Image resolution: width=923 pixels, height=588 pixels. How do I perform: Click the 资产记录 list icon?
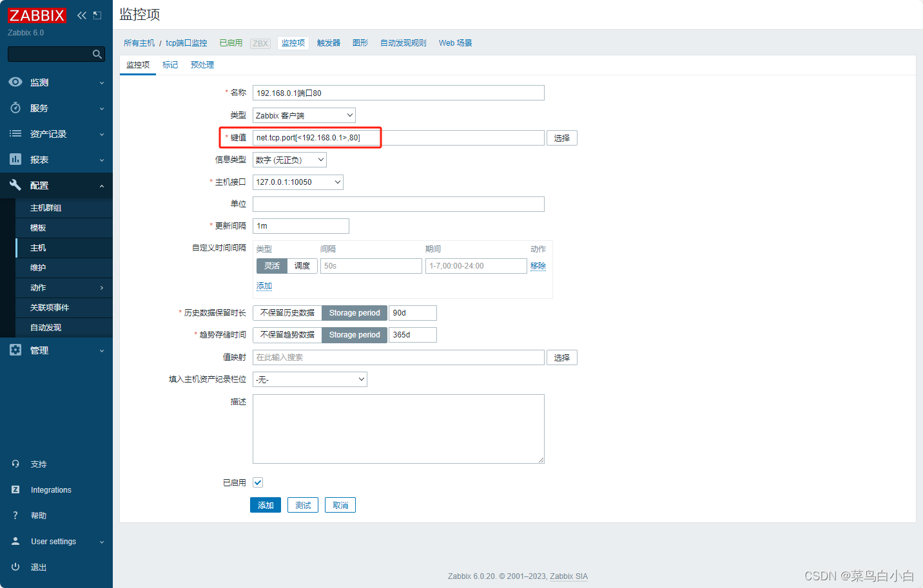click(15, 133)
